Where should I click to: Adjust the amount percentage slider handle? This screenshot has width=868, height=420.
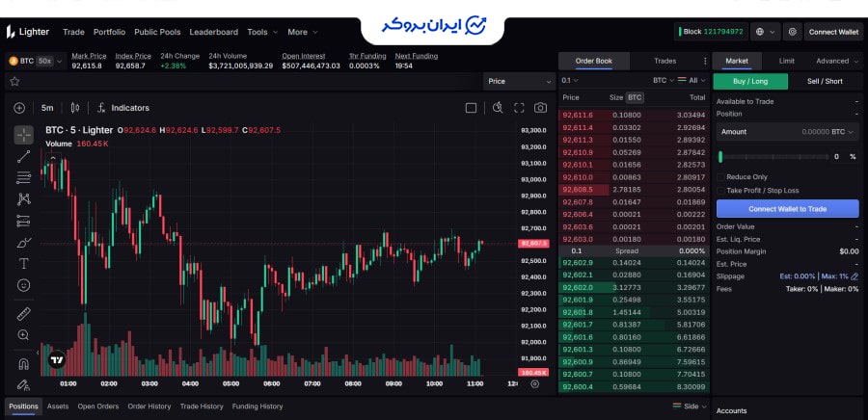coord(720,157)
